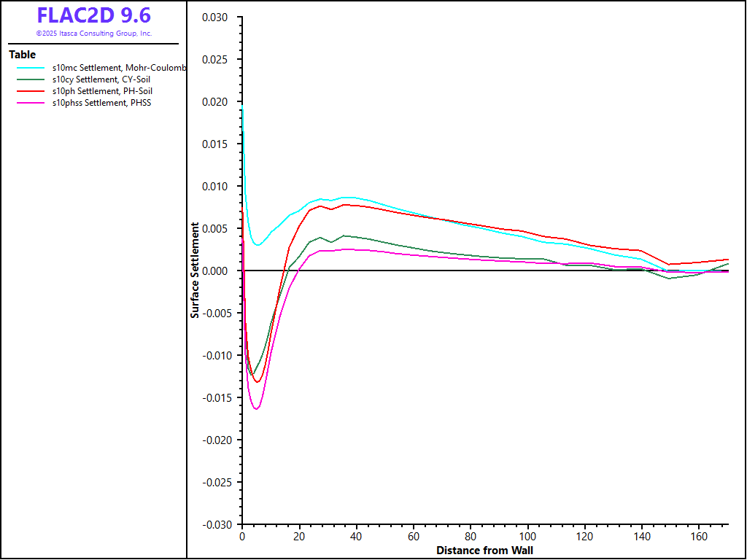Click the FLAC2D 9.6 title
Viewport: 747px width, 560px height.
point(93,15)
